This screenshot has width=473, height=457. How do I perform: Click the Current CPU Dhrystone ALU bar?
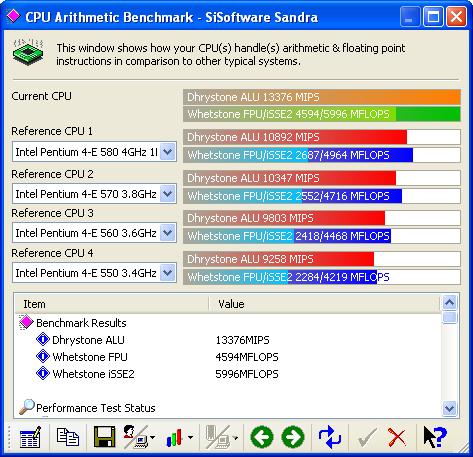[322, 97]
